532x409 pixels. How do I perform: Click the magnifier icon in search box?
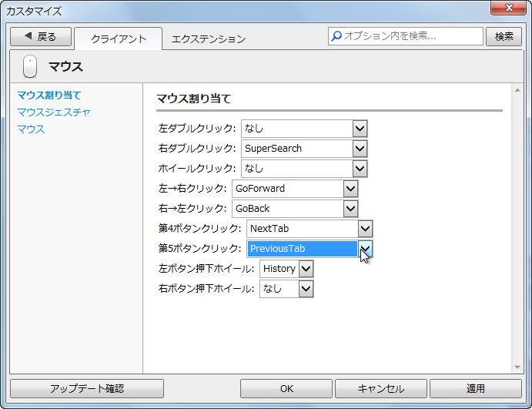point(336,35)
